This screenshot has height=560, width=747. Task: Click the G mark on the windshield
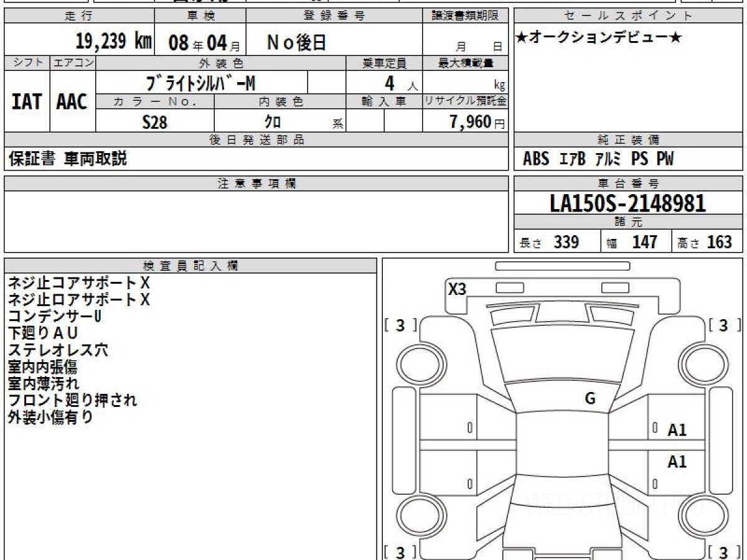pyautogui.click(x=590, y=399)
